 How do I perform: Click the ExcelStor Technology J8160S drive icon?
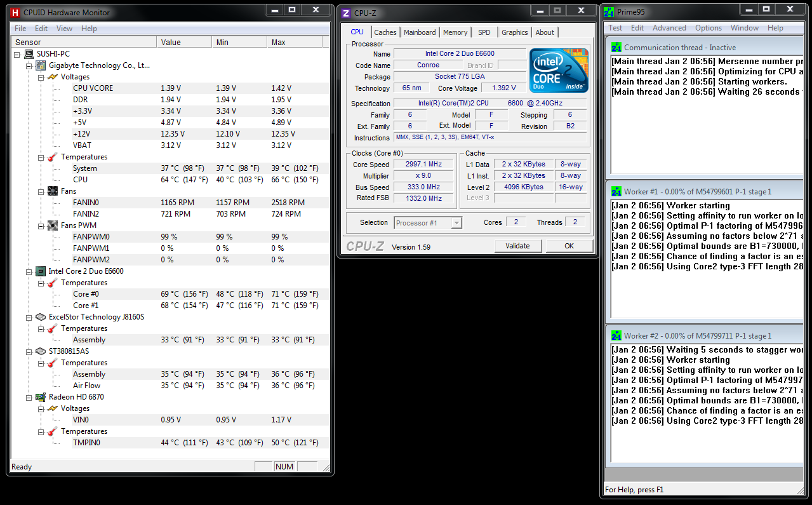pos(41,317)
